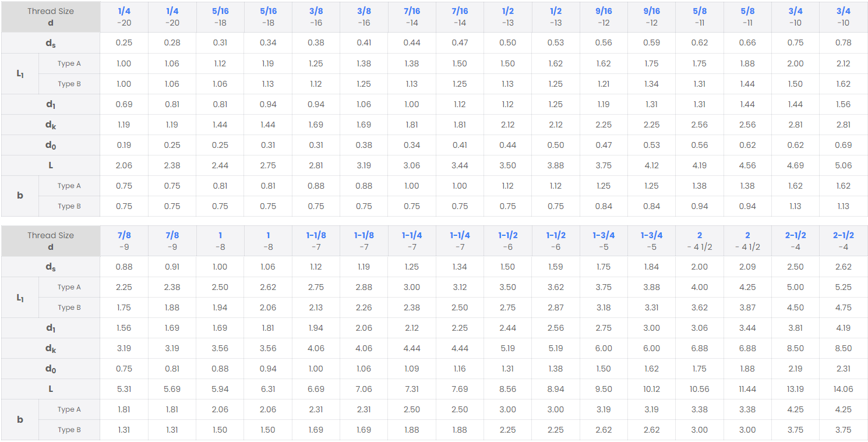Click the ds value 1.59
The image size is (868, 442).
point(555,267)
